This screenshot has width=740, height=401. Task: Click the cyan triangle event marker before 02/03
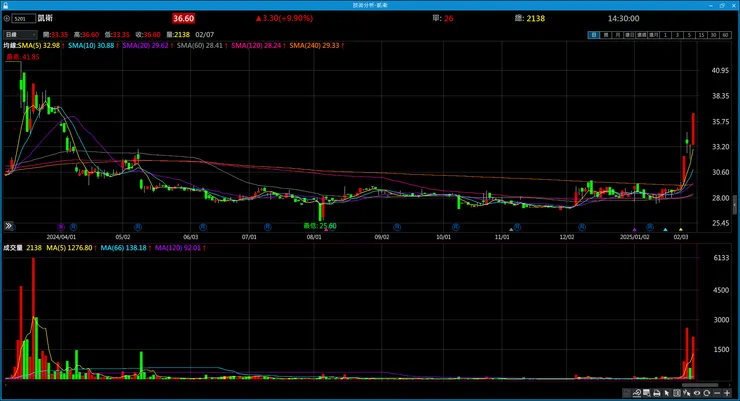[x=665, y=230]
